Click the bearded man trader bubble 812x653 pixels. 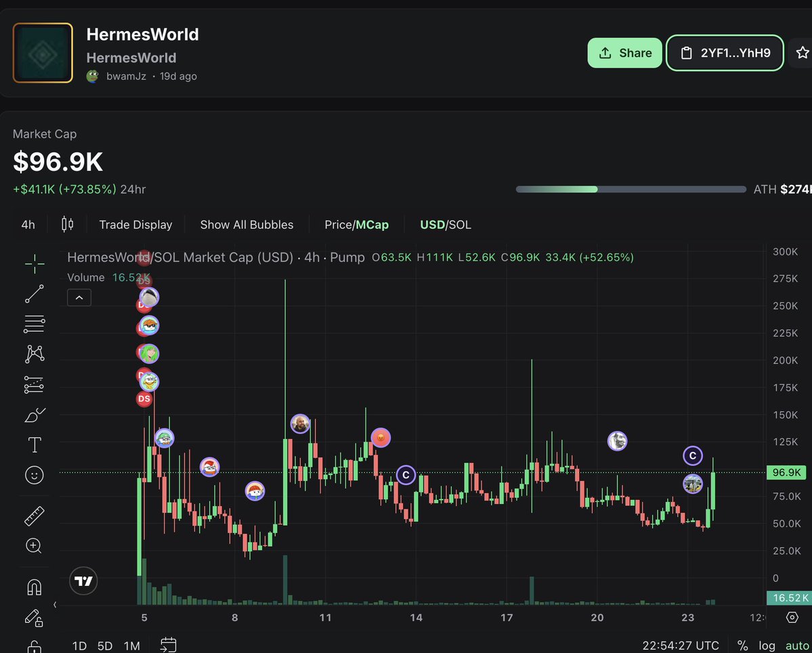click(x=300, y=423)
